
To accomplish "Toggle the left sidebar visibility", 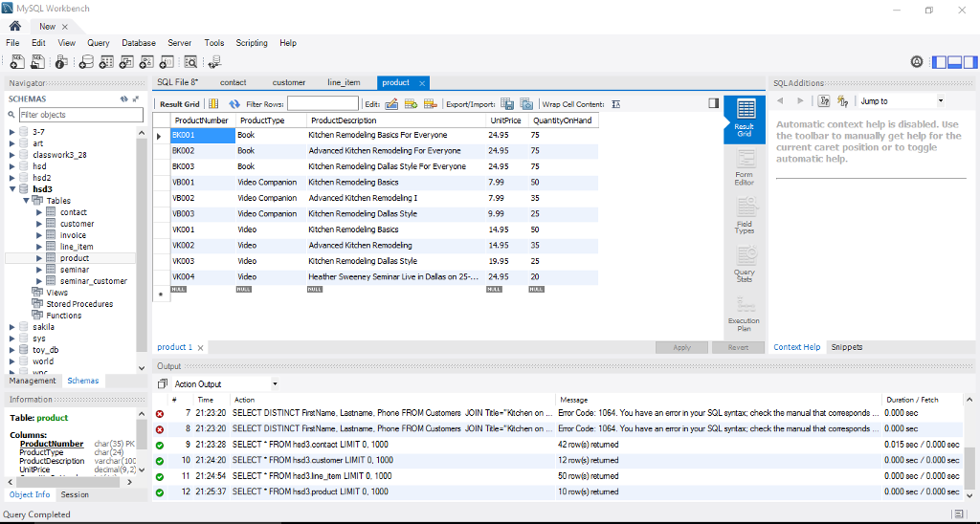I will 939,62.
